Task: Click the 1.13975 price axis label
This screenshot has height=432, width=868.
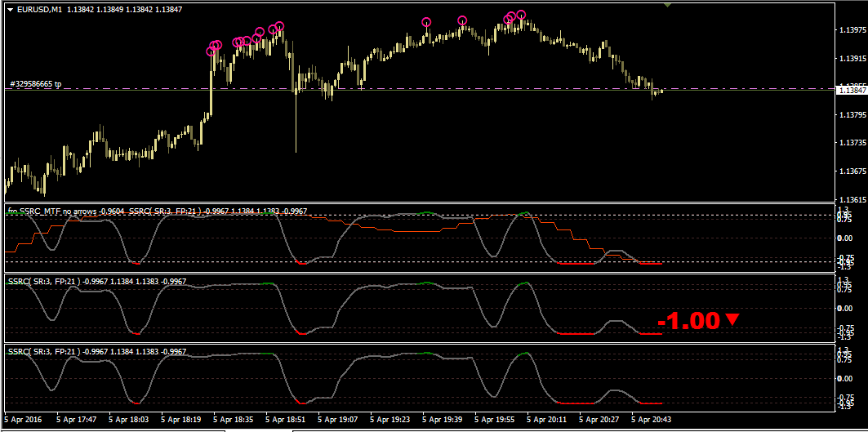Action: click(x=852, y=29)
